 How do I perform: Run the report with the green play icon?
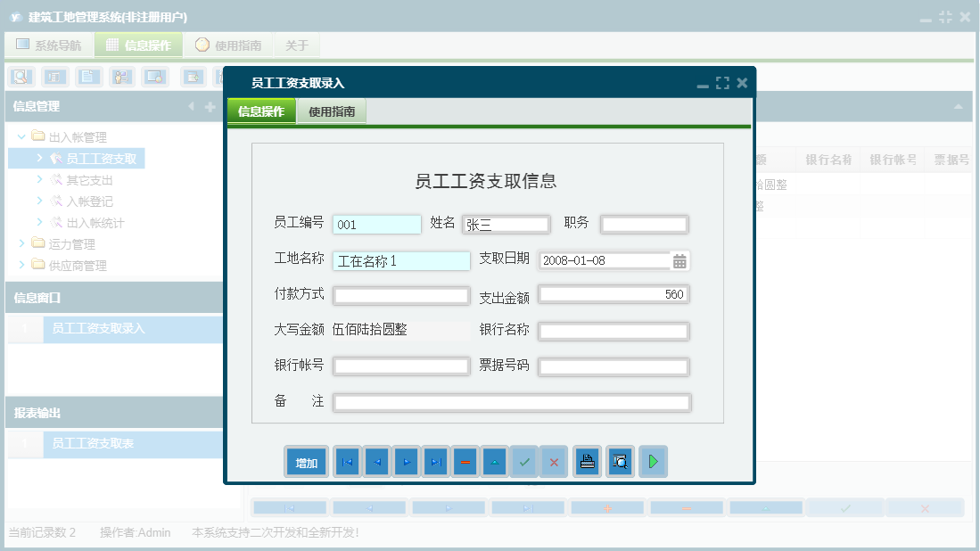[x=653, y=461]
